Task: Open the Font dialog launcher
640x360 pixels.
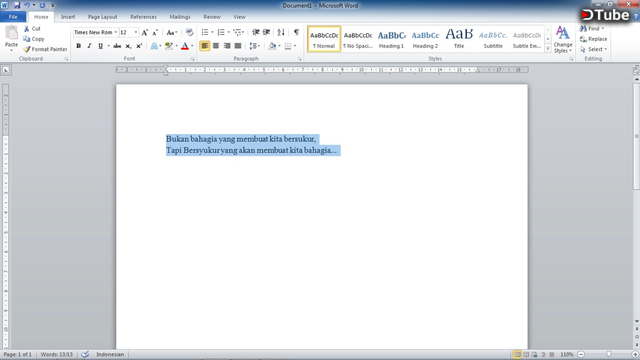Action: pos(192,59)
